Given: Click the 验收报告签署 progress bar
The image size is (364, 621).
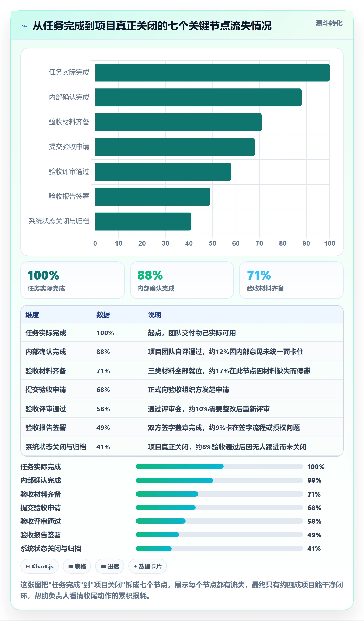Looking at the screenshot, I should coord(219,535).
